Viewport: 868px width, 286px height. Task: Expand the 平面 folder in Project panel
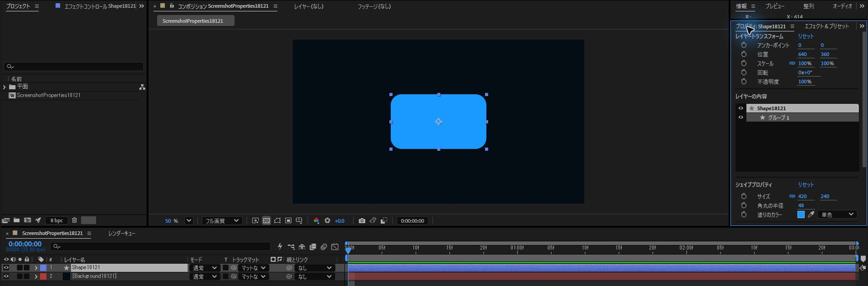[x=4, y=87]
